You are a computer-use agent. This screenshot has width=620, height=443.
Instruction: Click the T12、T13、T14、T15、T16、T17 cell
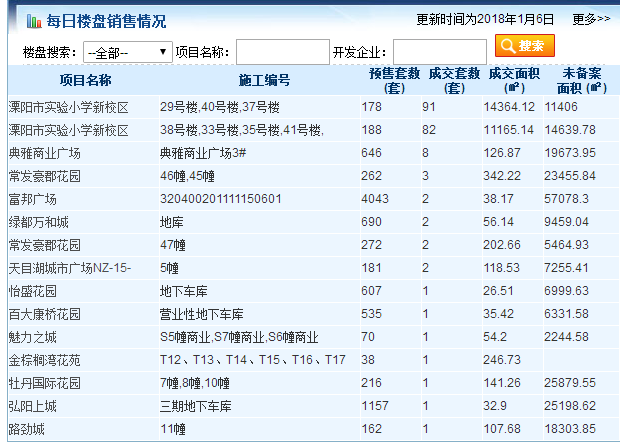(x=253, y=360)
